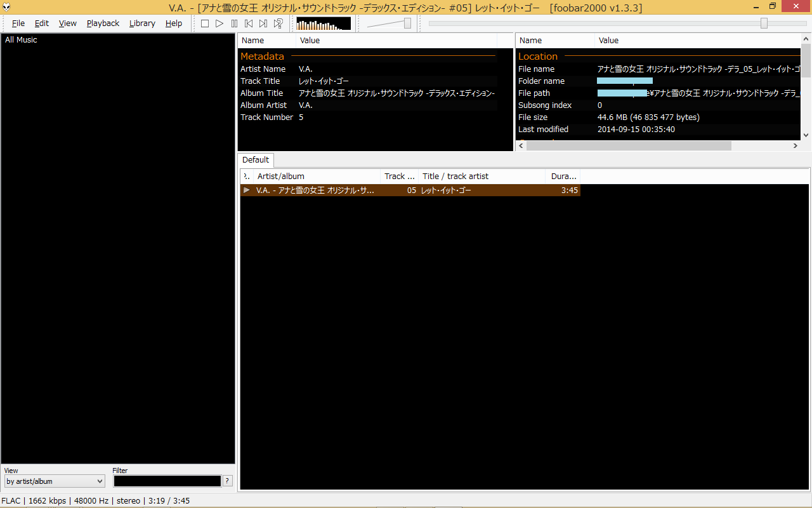The image size is (812, 508).
Task: Click the Metadata section heading
Action: [262, 57]
